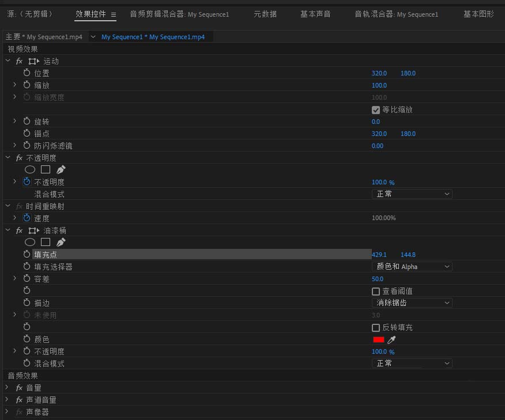Screen dimensions: 505x420
Task: Click the red 颜色 swatch
Action: 378,340
